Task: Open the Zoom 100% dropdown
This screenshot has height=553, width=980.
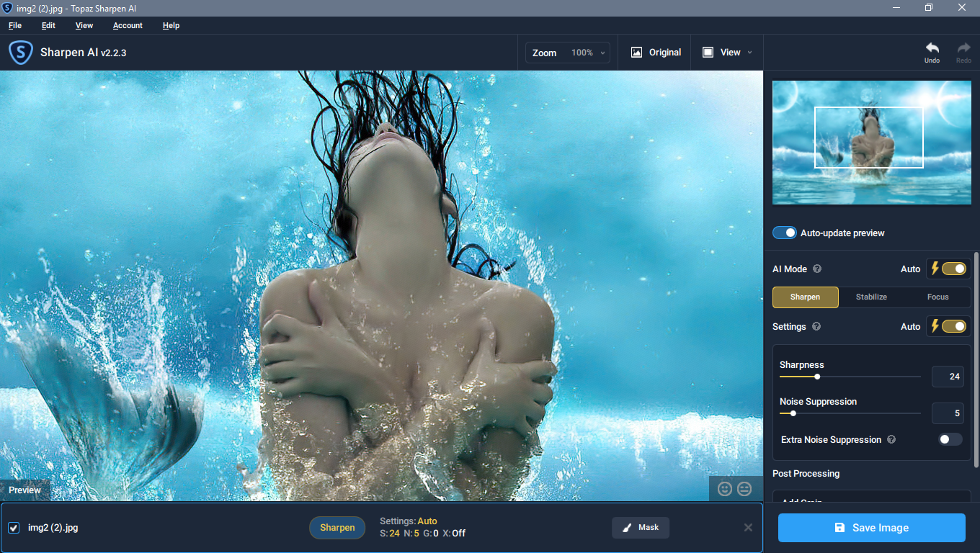Action: pyautogui.click(x=568, y=53)
